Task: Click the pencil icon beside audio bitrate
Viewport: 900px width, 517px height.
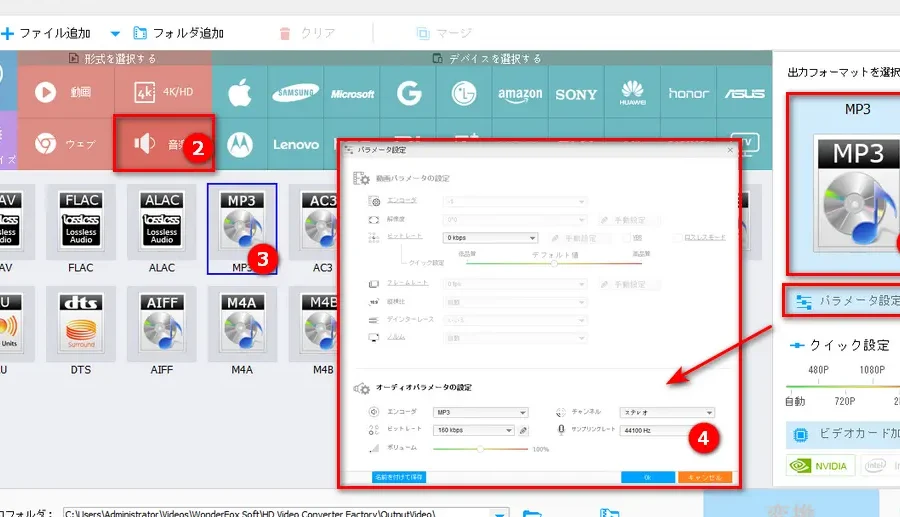Action: pos(523,431)
